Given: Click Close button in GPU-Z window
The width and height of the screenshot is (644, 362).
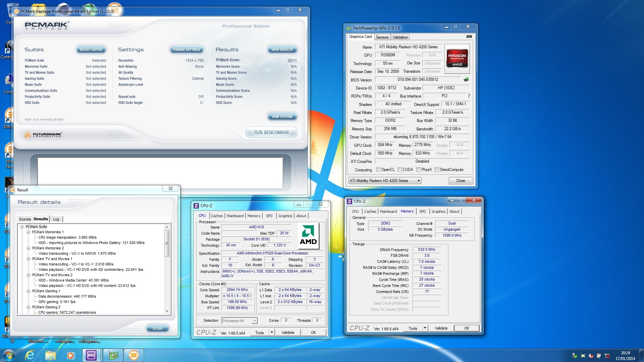Looking at the screenshot, I should (461, 181).
